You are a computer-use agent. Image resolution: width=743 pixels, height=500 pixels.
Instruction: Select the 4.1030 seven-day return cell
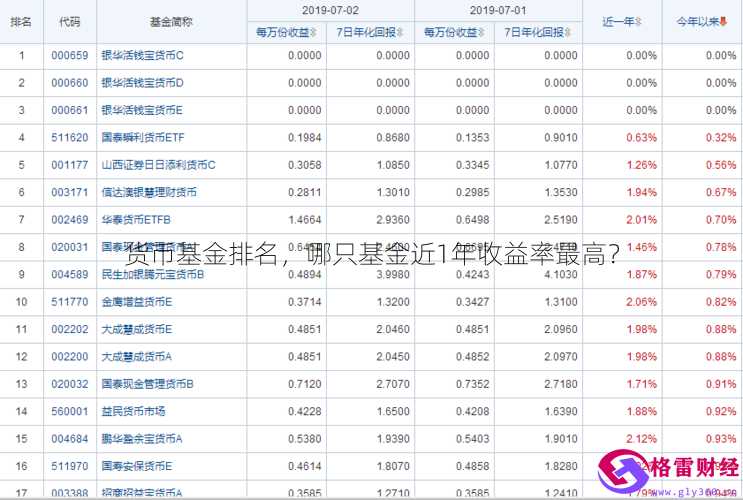[x=561, y=274]
